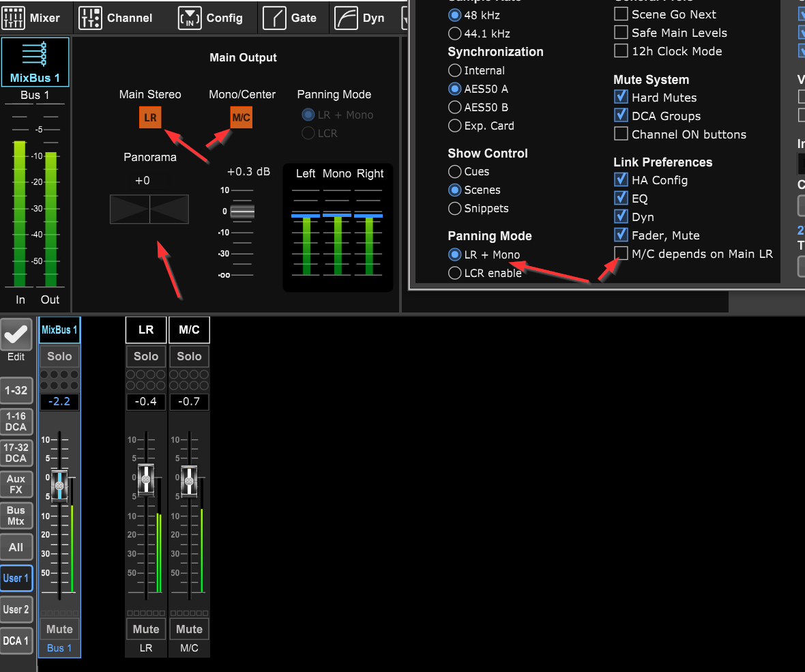Open the Gate view icon
The height and width of the screenshot is (672, 805).
point(274,18)
